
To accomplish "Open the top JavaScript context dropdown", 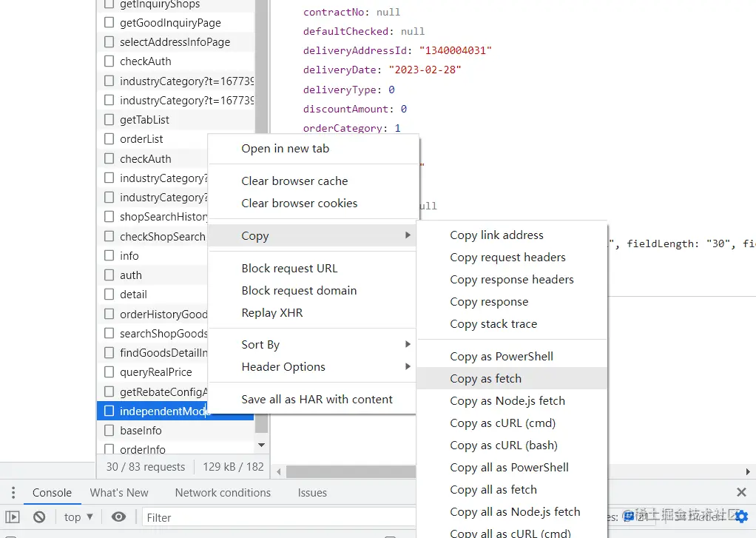I will [78, 517].
